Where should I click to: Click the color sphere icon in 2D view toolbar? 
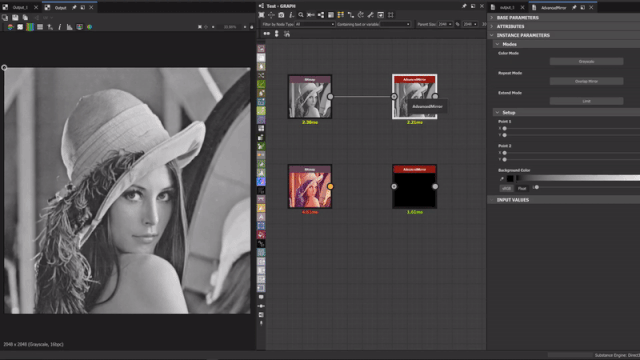pyautogui.click(x=89, y=27)
